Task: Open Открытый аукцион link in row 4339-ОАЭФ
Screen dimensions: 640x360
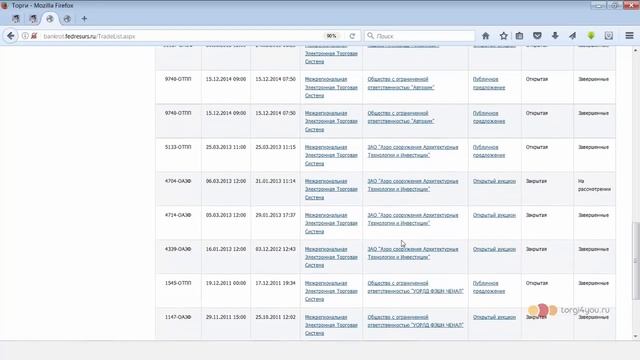Action: pos(494,249)
